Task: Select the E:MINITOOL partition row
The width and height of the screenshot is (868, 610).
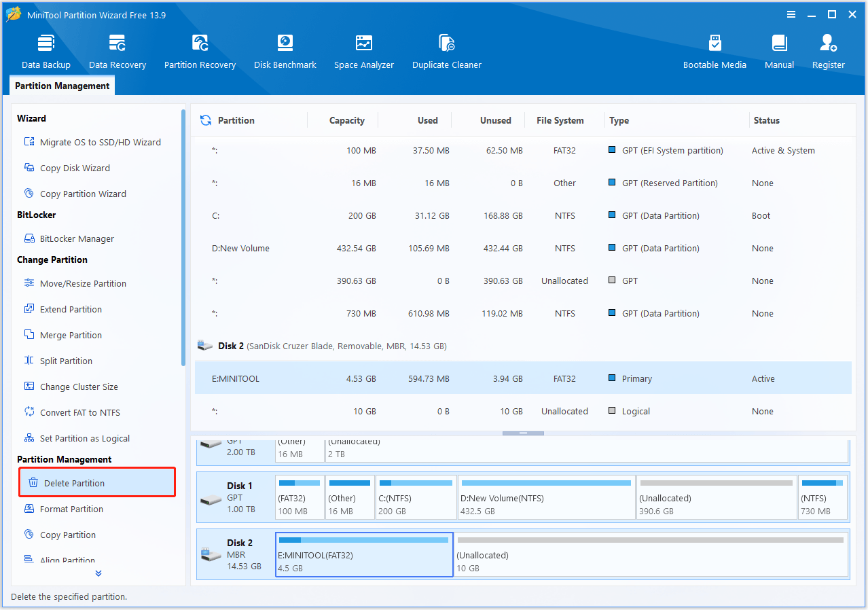Action: click(523, 378)
